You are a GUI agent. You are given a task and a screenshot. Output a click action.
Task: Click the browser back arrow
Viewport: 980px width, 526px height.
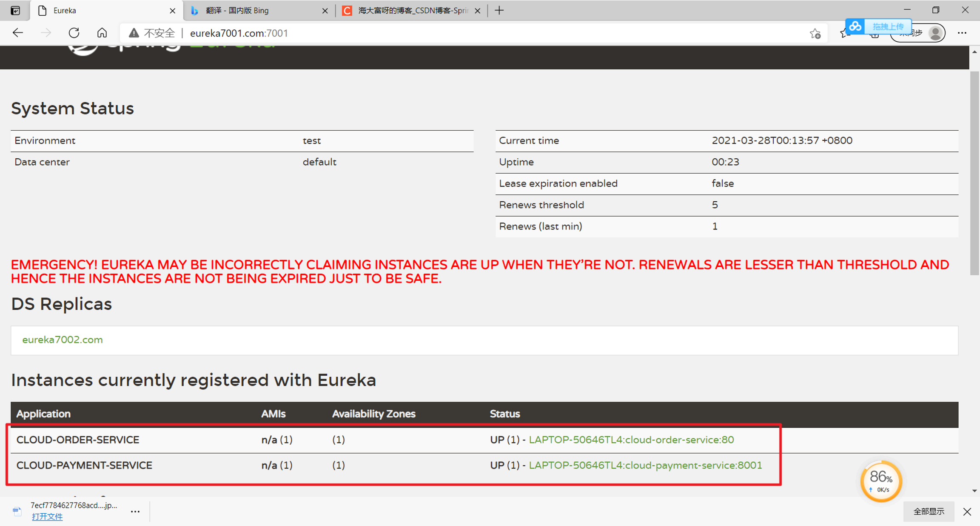18,33
